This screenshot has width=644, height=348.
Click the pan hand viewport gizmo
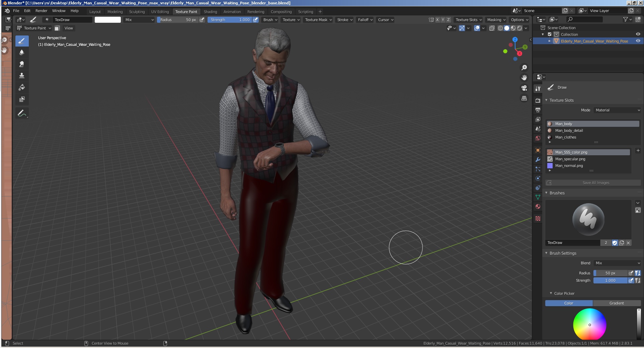(524, 78)
